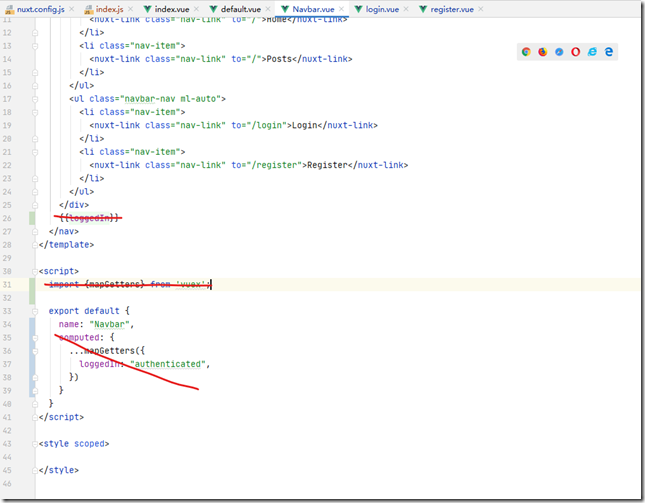Image resolution: width=645 pixels, height=503 pixels.
Task: Click the computed property keyword
Action: tap(79, 337)
